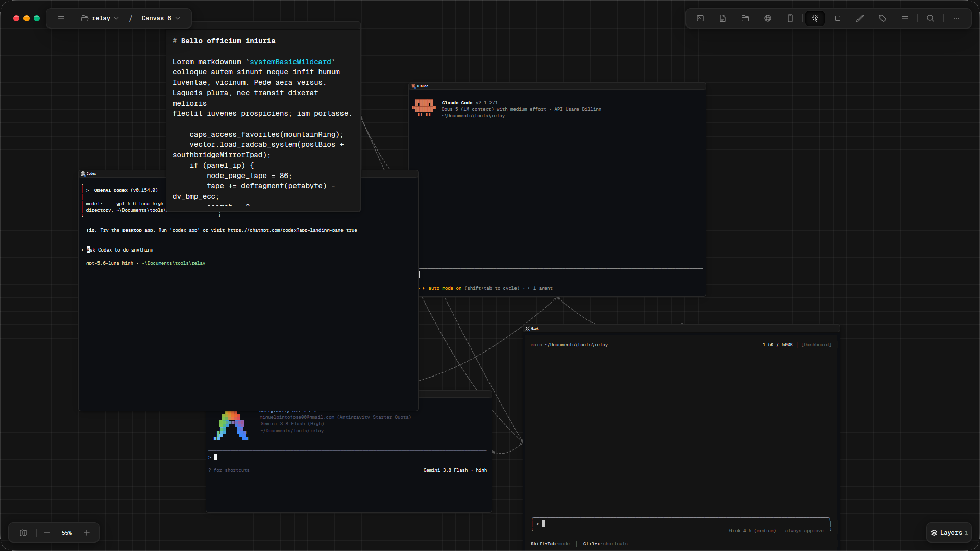Click the Ctrl+x shortcuts hint
Viewport: 980px width, 551px height.
605,544
